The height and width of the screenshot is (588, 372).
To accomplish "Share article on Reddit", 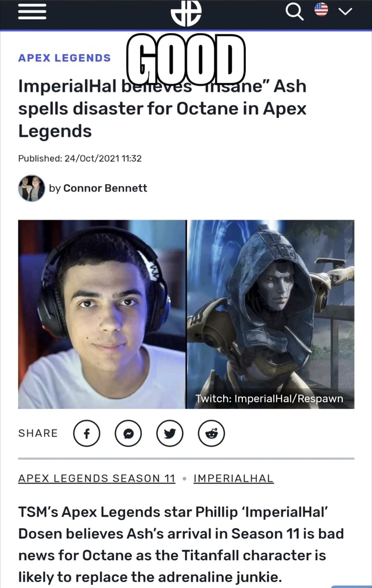I will click(x=212, y=433).
